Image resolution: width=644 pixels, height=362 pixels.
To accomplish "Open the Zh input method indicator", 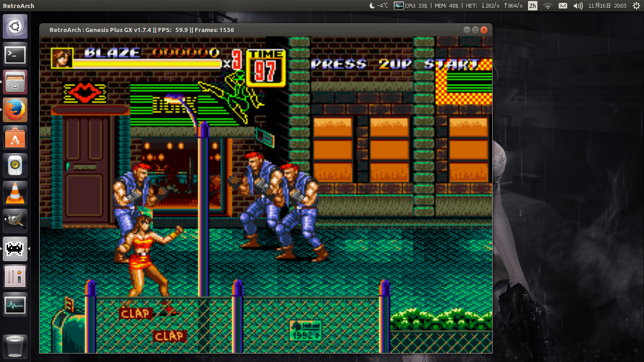I will (532, 6).
